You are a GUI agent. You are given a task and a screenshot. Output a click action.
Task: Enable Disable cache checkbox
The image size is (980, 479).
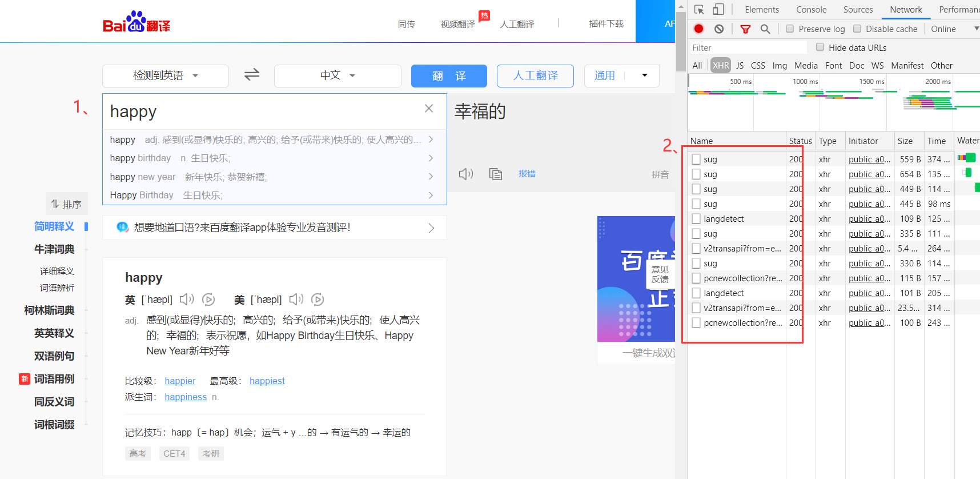(x=857, y=29)
